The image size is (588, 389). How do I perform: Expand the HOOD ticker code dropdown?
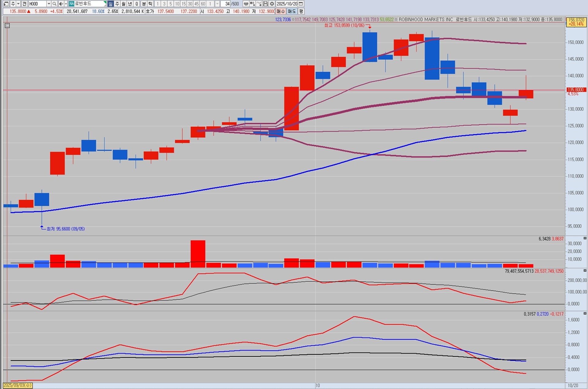49,4
